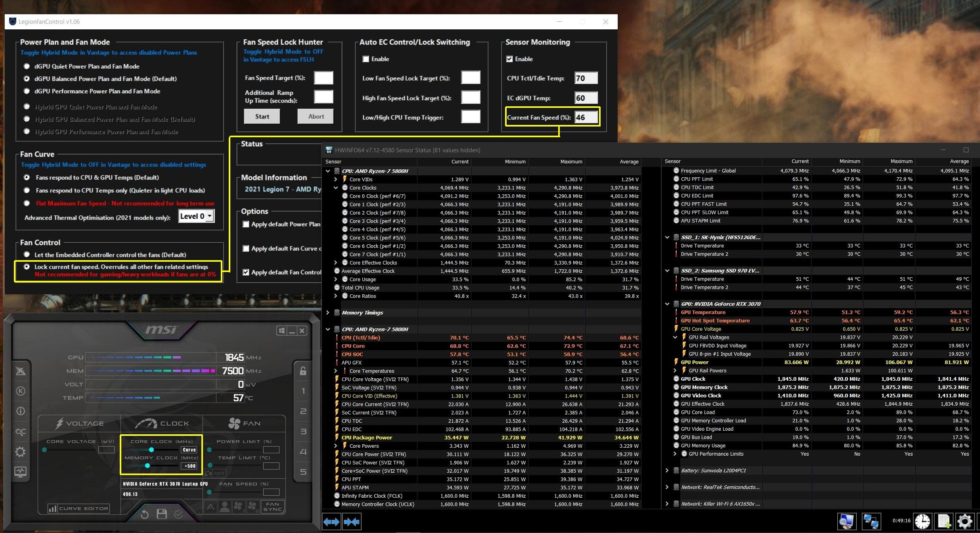Choose Fans respond to CPU Temps only
The image size is (980, 533).
click(27, 190)
